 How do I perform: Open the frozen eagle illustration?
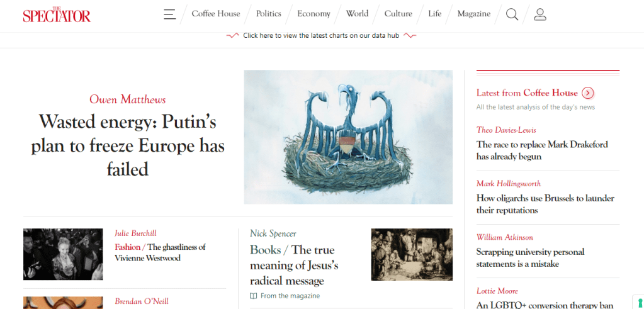coord(348,137)
